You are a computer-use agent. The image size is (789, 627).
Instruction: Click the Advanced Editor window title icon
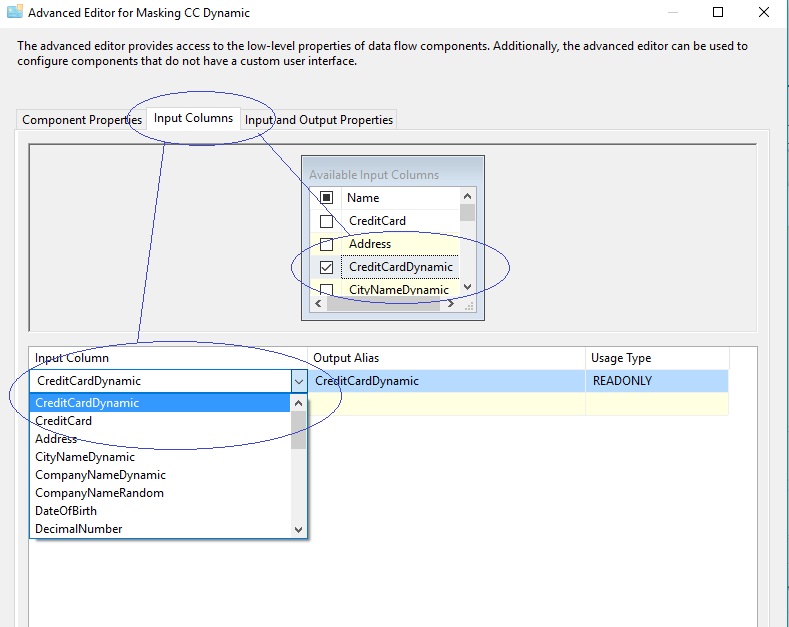[14, 12]
